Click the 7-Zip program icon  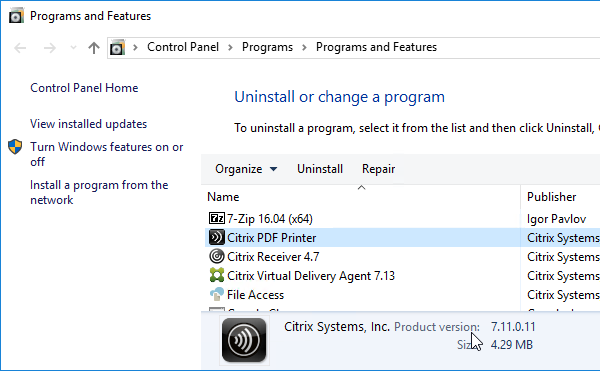click(x=217, y=218)
